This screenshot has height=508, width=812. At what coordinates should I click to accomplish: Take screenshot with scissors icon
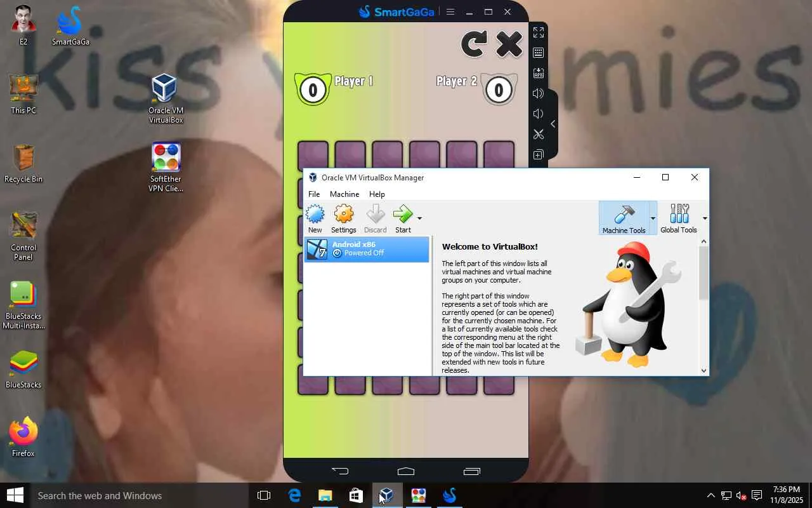pyautogui.click(x=539, y=134)
